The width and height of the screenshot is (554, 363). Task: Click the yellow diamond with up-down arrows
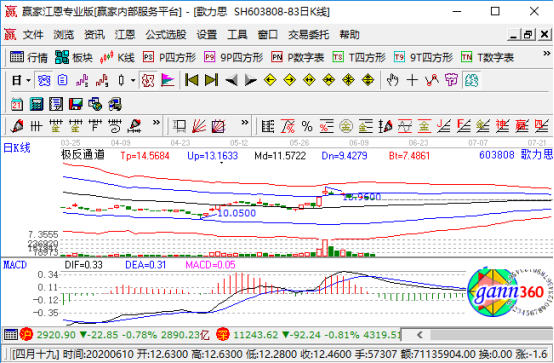tap(368, 80)
